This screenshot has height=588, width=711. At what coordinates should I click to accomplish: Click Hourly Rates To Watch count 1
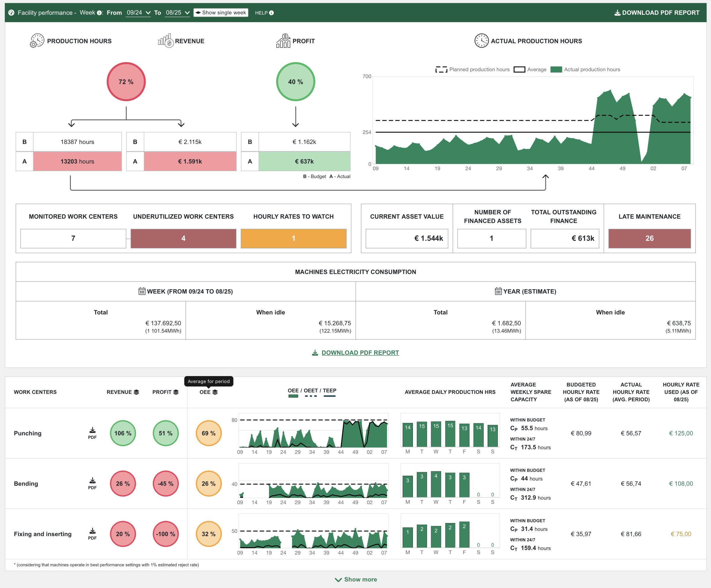coord(293,238)
